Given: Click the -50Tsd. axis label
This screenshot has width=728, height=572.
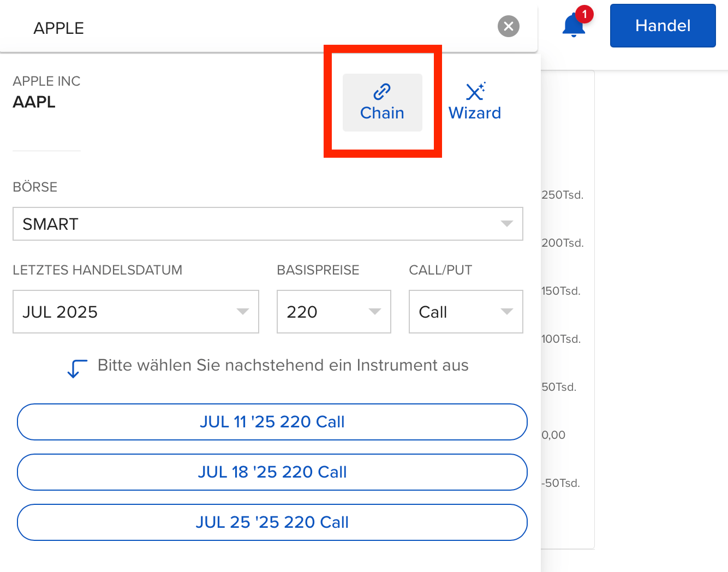Looking at the screenshot, I should (560, 483).
